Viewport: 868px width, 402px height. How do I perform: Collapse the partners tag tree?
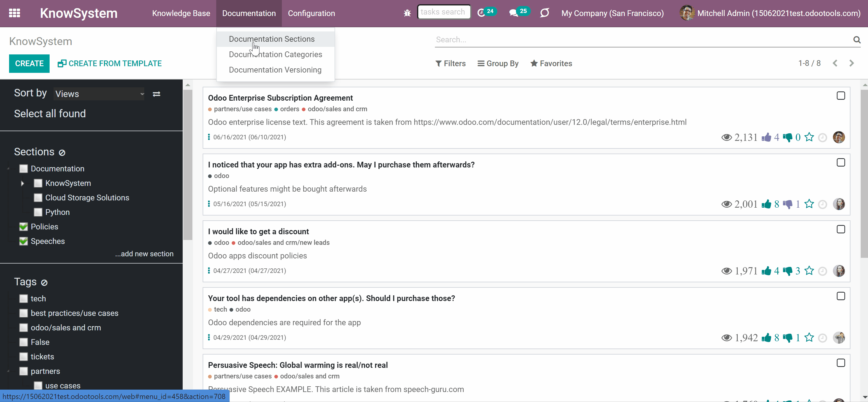point(8,371)
